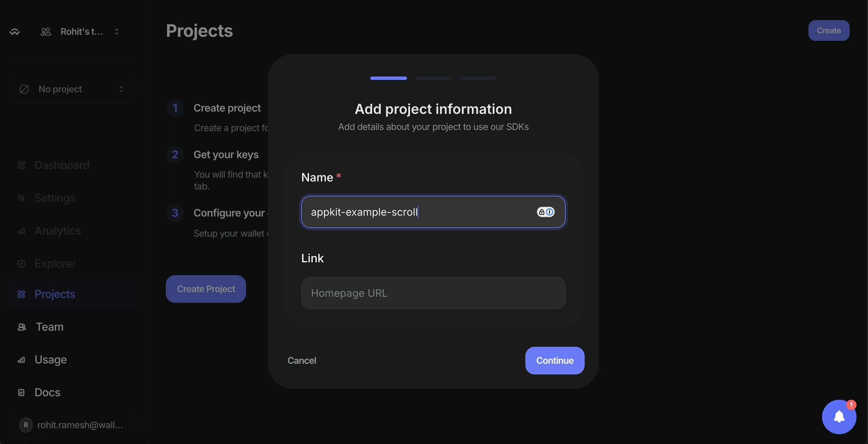Click the Continue button

pos(554,360)
